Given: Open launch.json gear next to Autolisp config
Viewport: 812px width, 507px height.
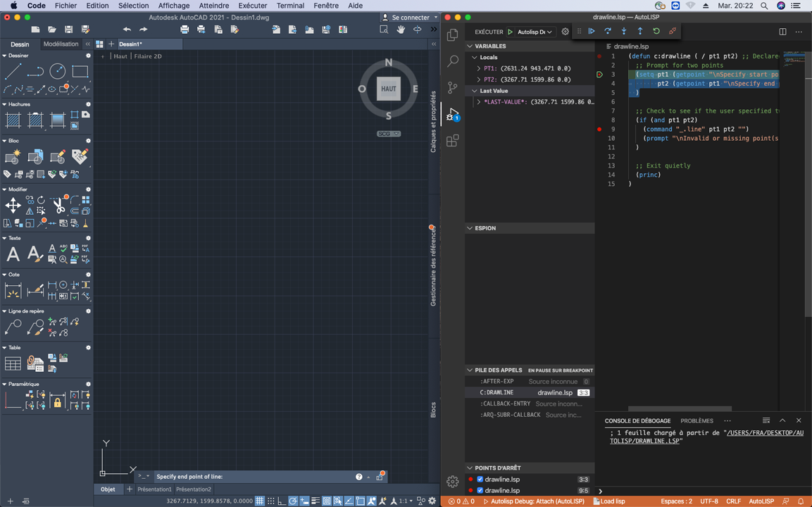Looking at the screenshot, I should 565,32.
